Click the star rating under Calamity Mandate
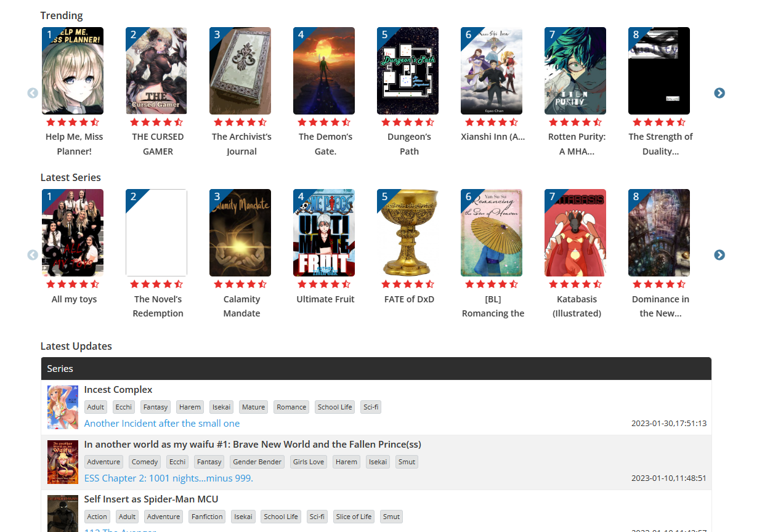 [x=240, y=284]
